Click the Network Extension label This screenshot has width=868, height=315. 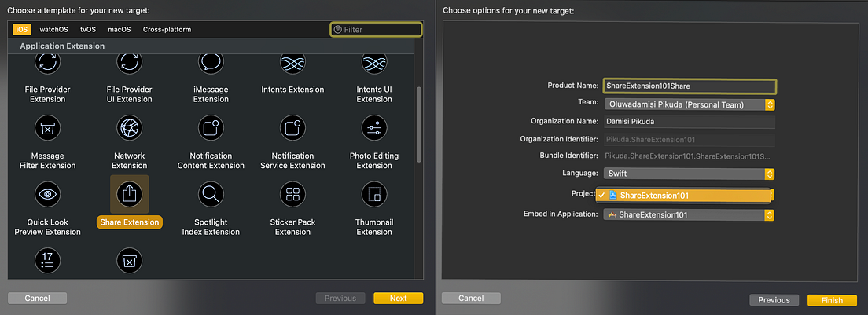(x=130, y=160)
